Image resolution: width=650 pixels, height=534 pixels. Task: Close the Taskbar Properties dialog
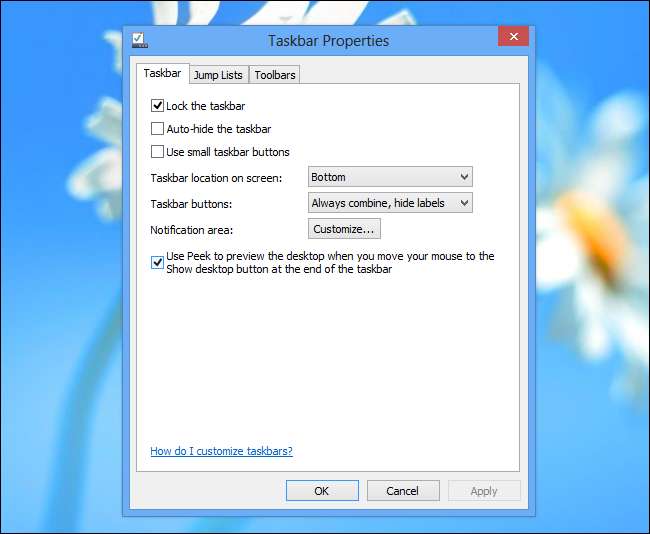[513, 36]
